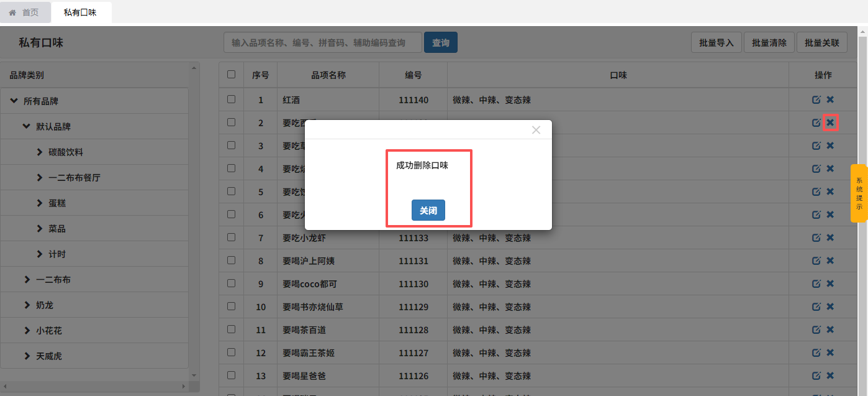Screen dimensions: 868x396
Task: Delete flavors in row number 5
Action: pos(830,191)
